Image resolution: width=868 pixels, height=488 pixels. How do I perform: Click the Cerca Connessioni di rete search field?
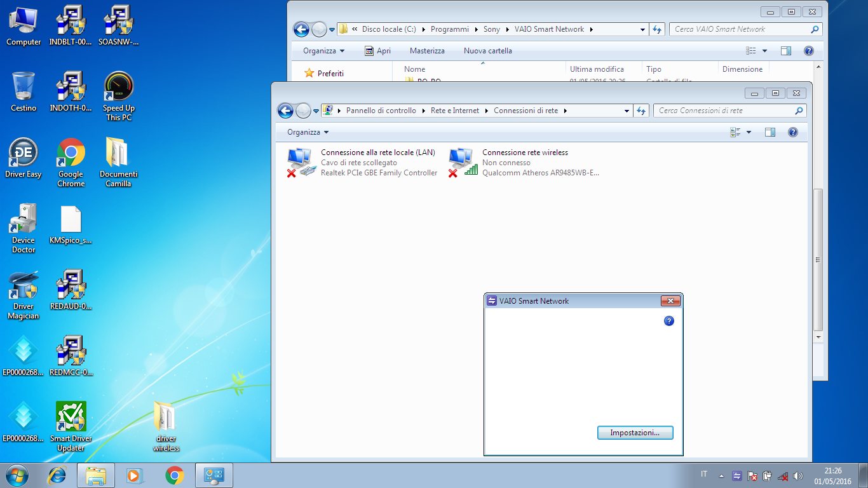724,111
